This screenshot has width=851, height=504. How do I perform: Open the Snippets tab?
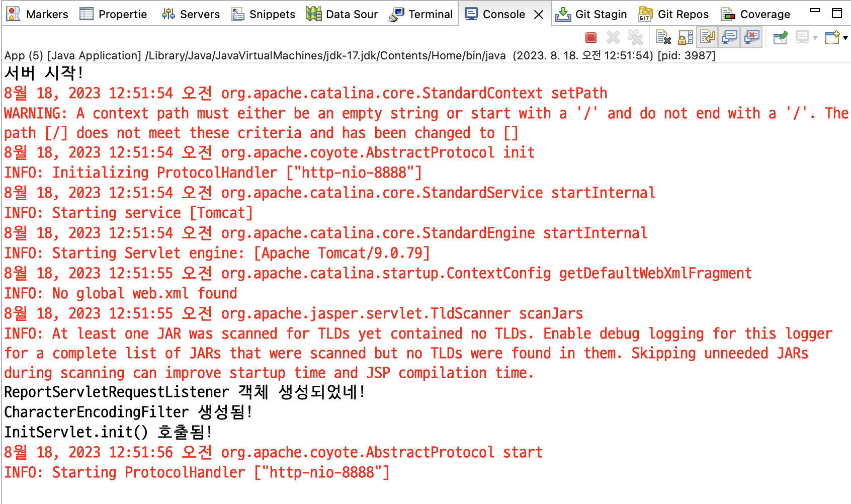click(264, 14)
